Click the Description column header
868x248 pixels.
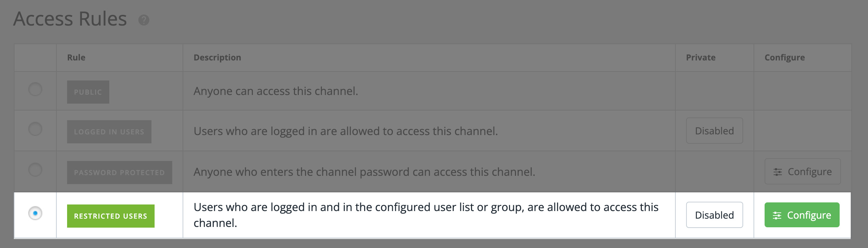pyautogui.click(x=217, y=58)
